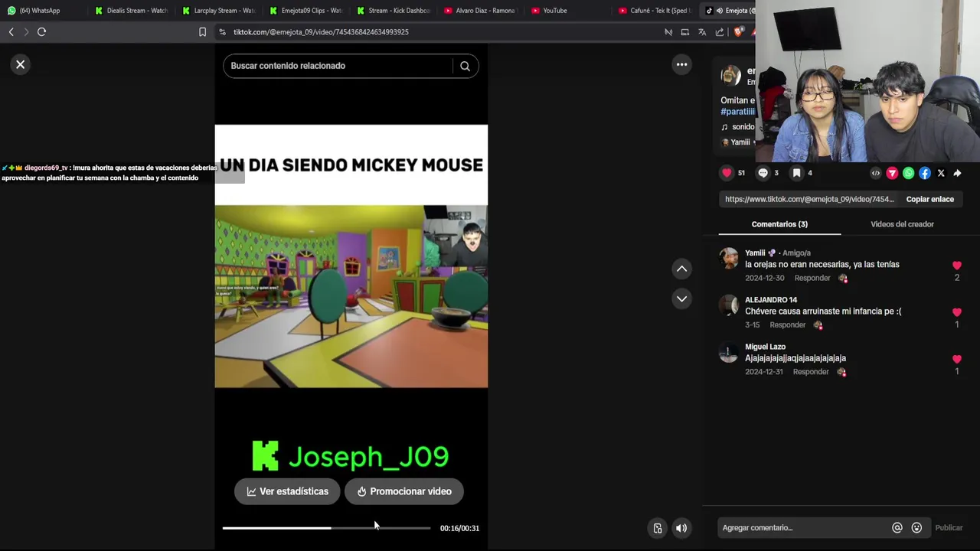Click the #paratiiii hashtag link
This screenshot has width=980, height=551.
[737, 112]
